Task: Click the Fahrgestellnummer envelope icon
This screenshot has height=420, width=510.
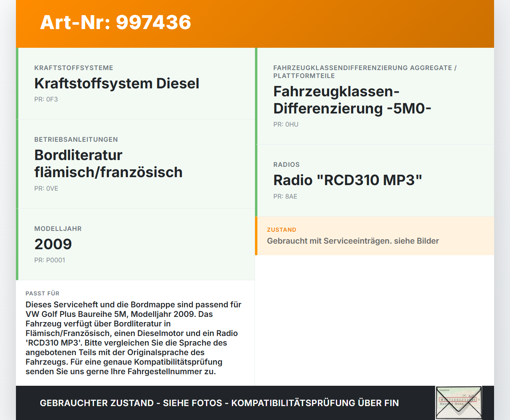Action: [459, 403]
